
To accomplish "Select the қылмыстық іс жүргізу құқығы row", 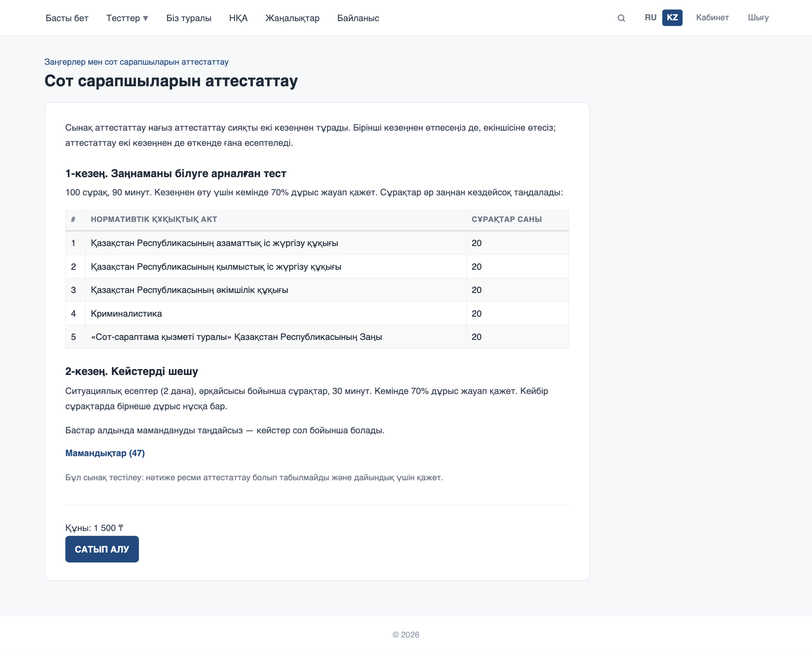I will point(317,267).
